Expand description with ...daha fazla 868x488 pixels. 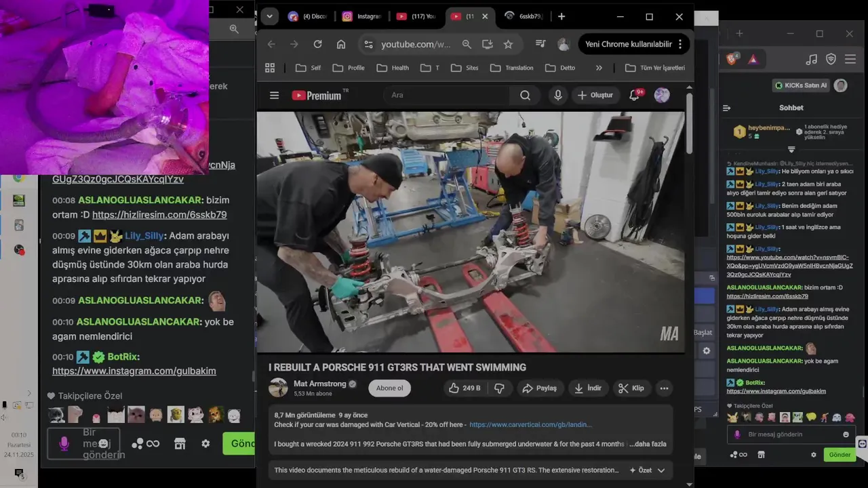coord(648,444)
